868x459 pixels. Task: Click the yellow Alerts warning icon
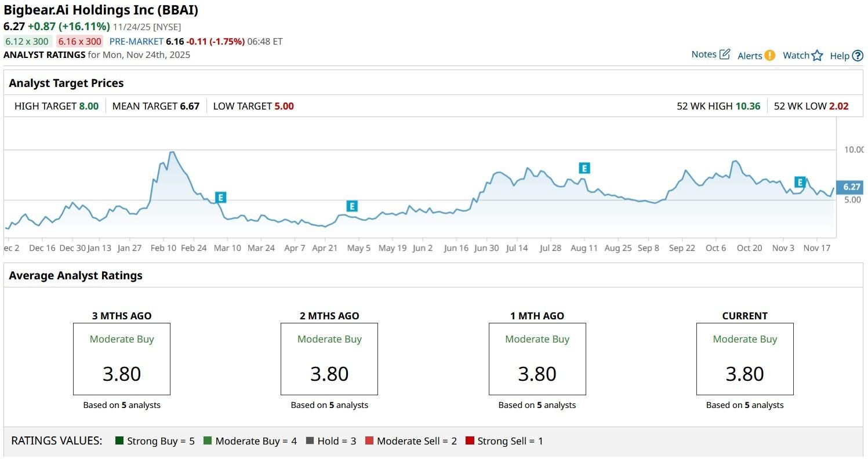coord(769,55)
